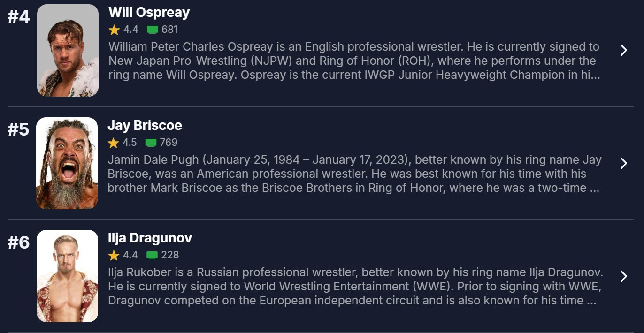Click the star rating icon for Will Ospreay
Image resolution: width=644 pixels, height=333 pixels.
point(114,30)
